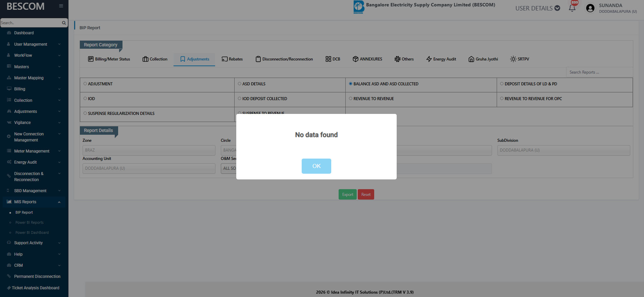The width and height of the screenshot is (644, 297).
Task: Select DEPOSIT DETAILS OF LD & PD radio
Action: pos(502,84)
